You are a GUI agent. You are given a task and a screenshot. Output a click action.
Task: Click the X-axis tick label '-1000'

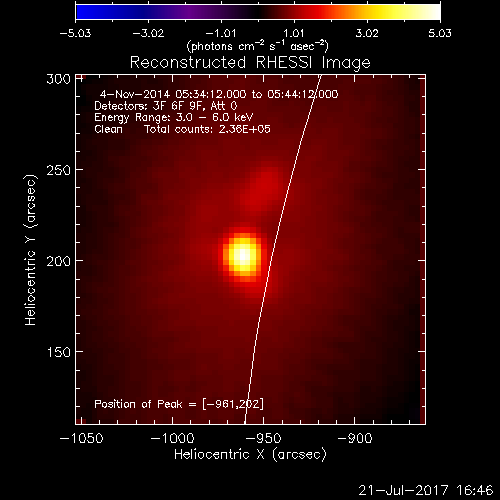(172, 438)
